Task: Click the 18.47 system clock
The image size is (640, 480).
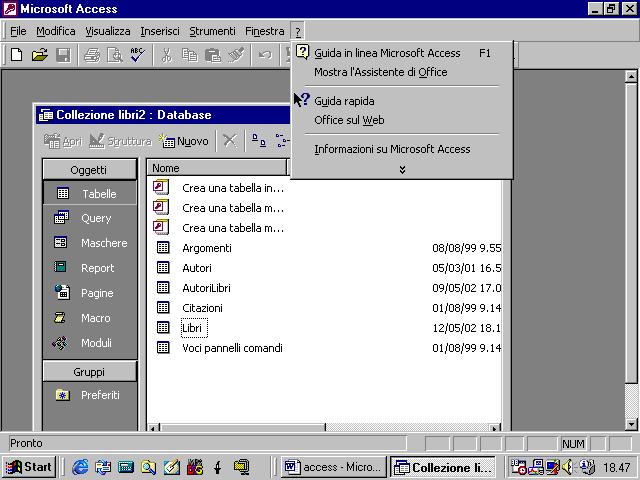Action: click(617, 467)
